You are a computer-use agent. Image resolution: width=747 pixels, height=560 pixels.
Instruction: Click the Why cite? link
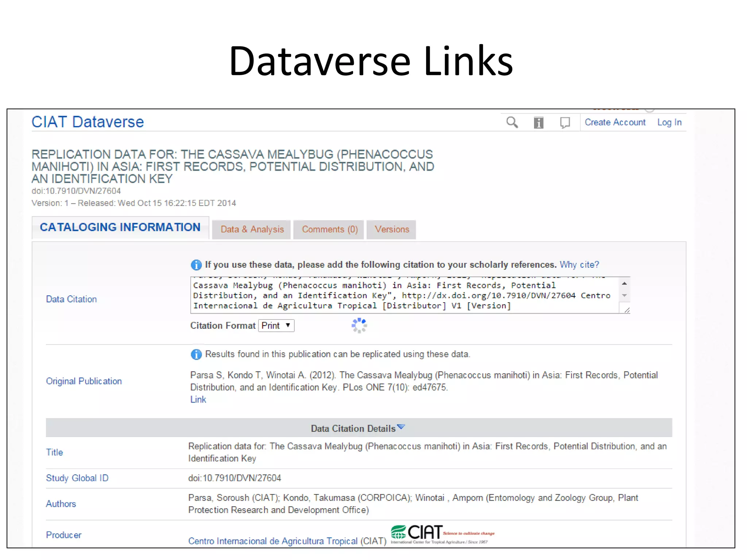[x=579, y=265]
